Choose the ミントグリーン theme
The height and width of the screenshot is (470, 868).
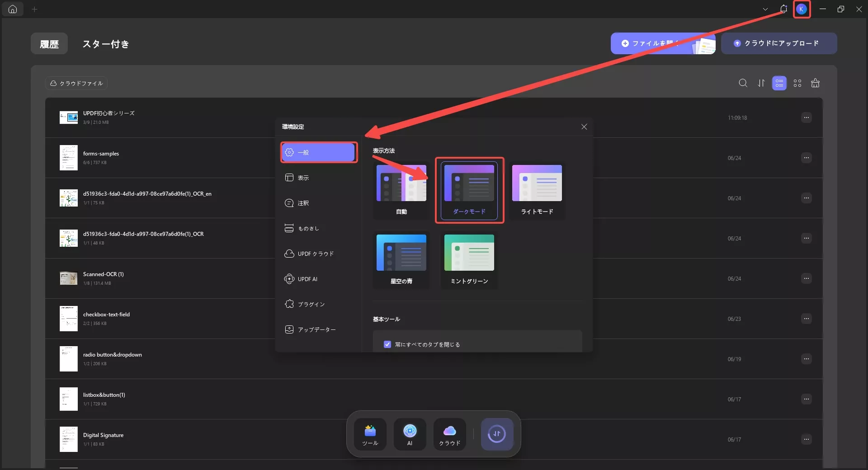coord(469,260)
